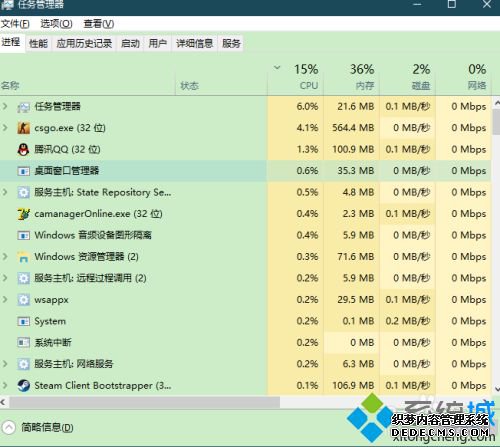Click the 系统中断 process icon
Viewport: 500px width, 447px height.
(24, 343)
